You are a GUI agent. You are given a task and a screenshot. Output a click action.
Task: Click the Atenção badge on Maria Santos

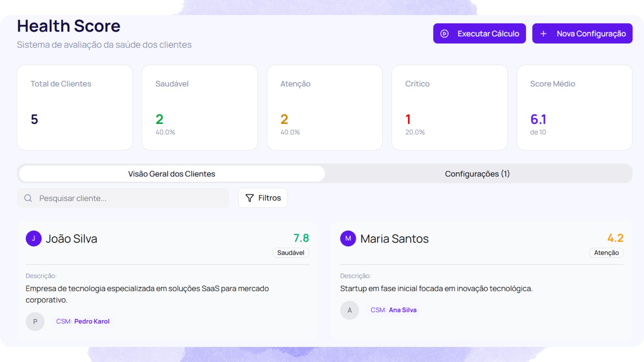coord(606,253)
